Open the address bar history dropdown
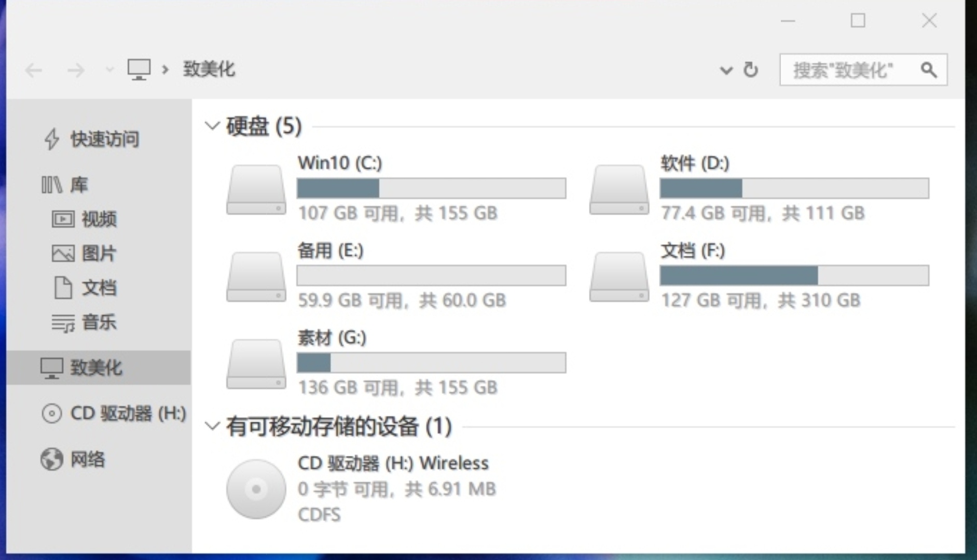977x560 pixels. pyautogui.click(x=726, y=70)
